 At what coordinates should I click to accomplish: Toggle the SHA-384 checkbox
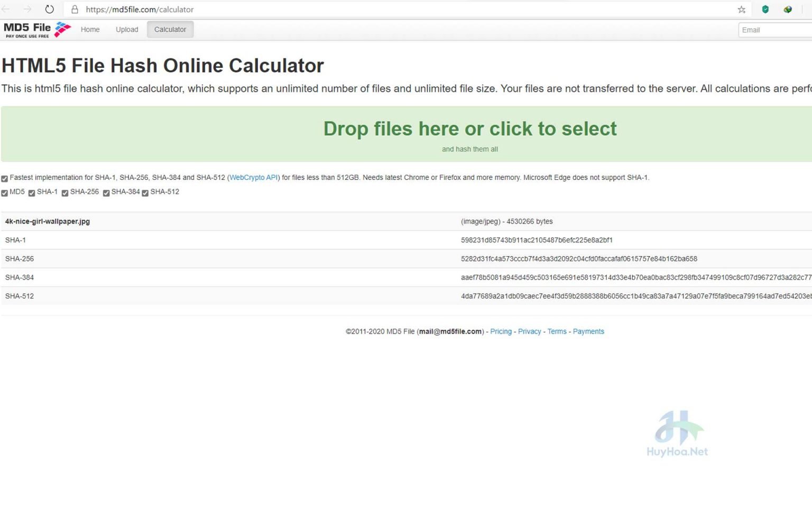point(106,193)
